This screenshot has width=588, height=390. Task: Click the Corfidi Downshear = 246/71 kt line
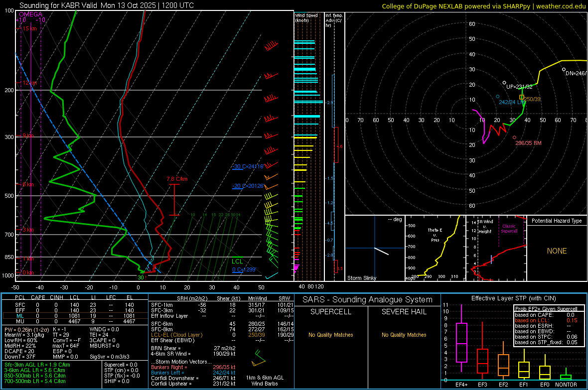[193, 378]
